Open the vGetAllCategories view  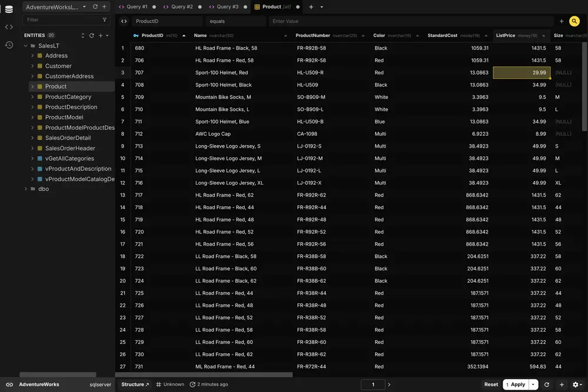point(69,159)
